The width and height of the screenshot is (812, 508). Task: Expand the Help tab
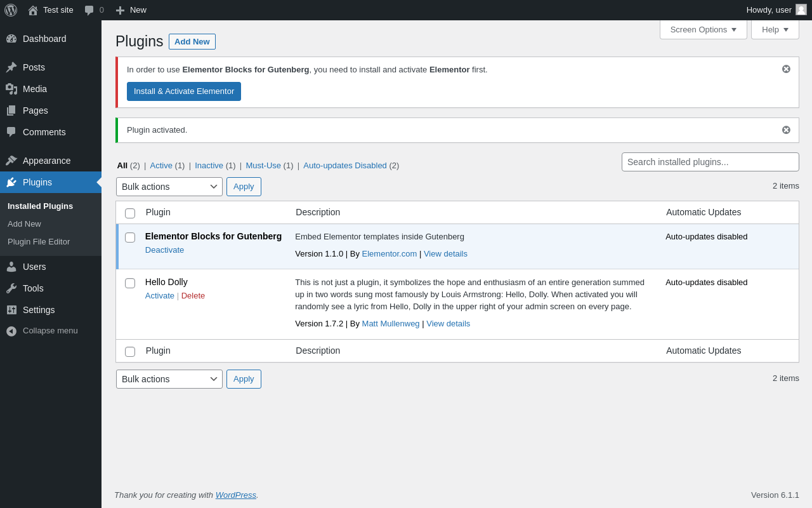(x=775, y=29)
